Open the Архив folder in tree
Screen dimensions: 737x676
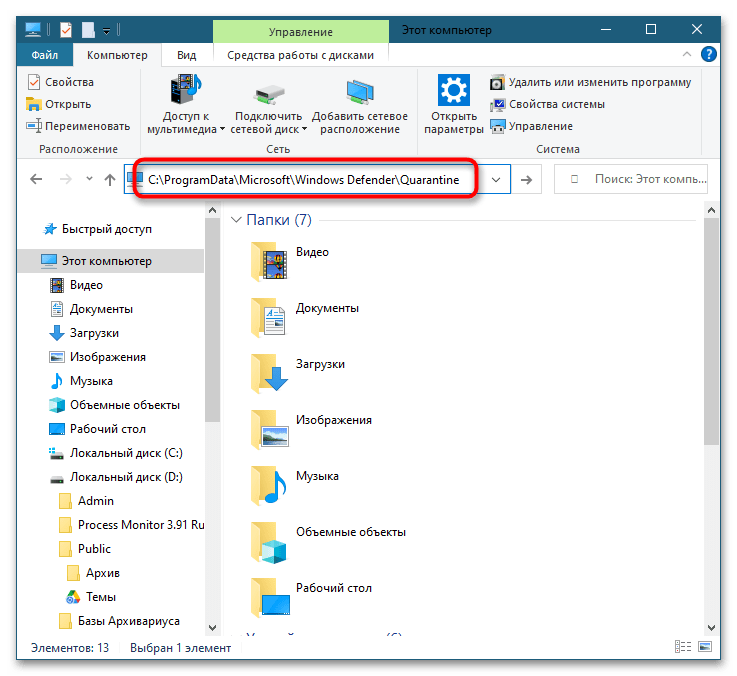pos(94,573)
